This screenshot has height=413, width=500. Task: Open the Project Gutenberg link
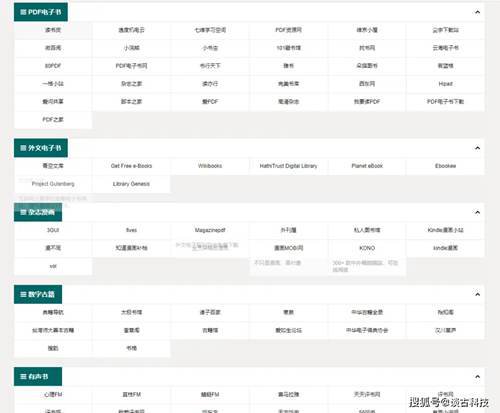coord(53,184)
